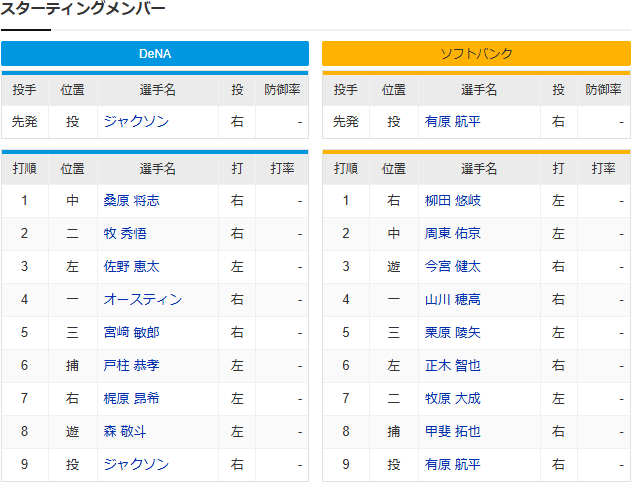Click order number 7 in 牧原 大成 row
Screen dimensions: 632x483
coord(346,399)
